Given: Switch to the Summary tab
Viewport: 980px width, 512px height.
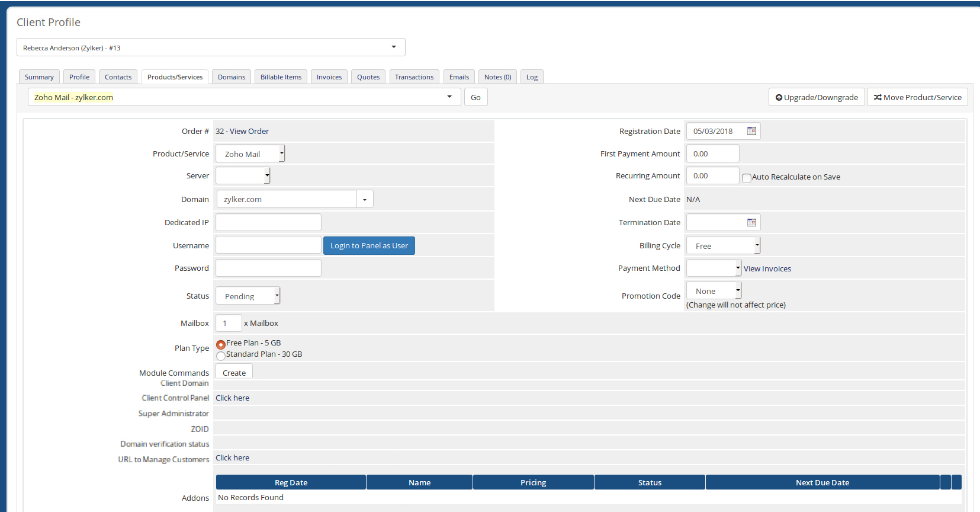Looking at the screenshot, I should click(x=39, y=77).
